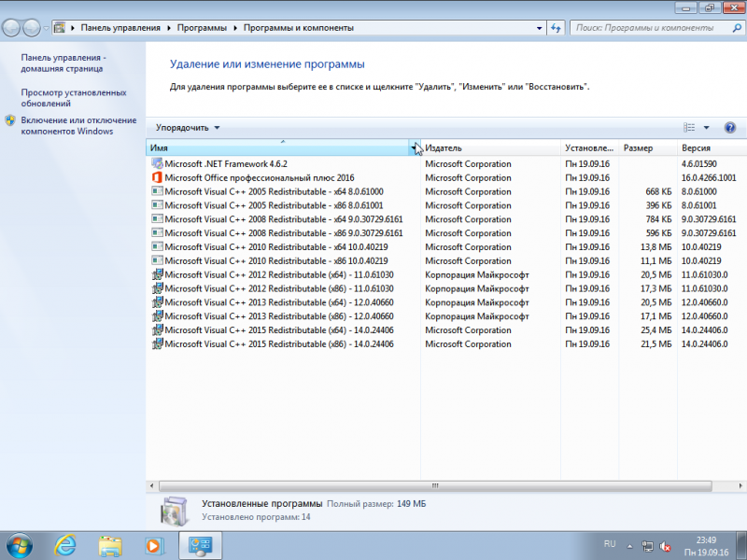This screenshot has width=747, height=560.
Task: Expand Программы breadcrumb arrow
Action: 235,28
